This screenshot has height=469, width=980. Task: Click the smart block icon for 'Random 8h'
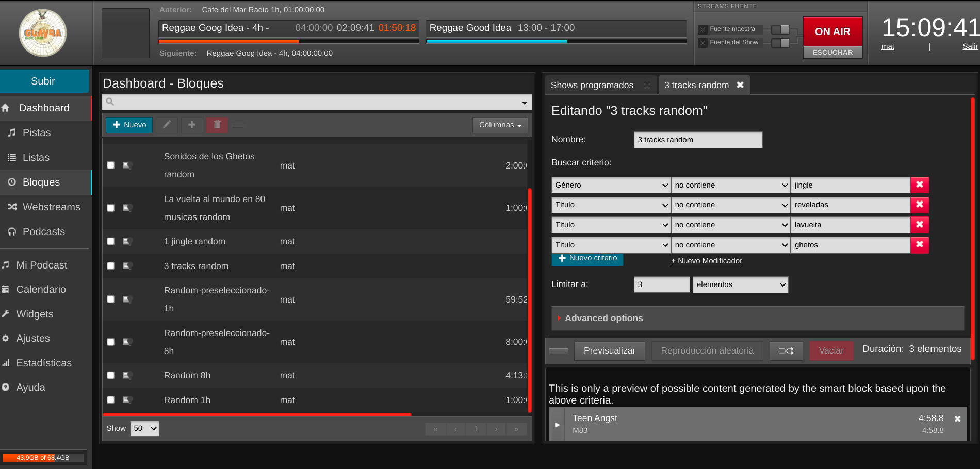[x=127, y=375]
